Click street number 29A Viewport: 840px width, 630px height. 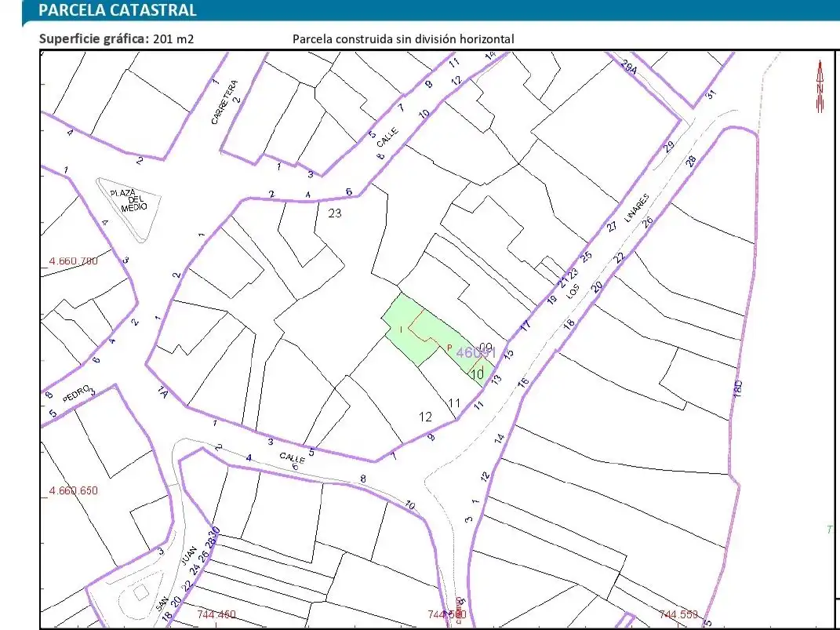pos(630,67)
